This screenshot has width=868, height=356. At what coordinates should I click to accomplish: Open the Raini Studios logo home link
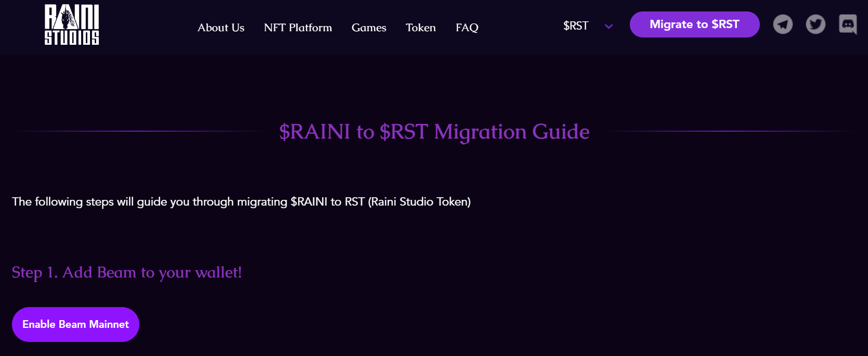click(72, 24)
